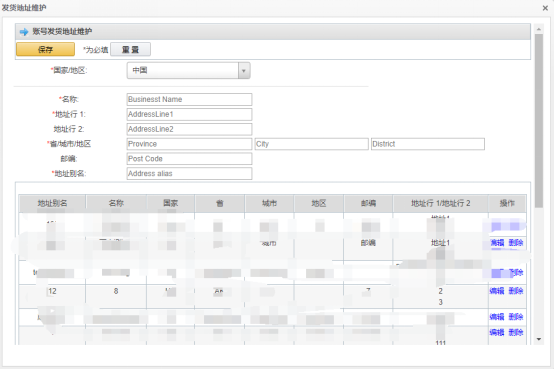Click the AddressLine1 text field
554x369 pixels.
click(189, 114)
